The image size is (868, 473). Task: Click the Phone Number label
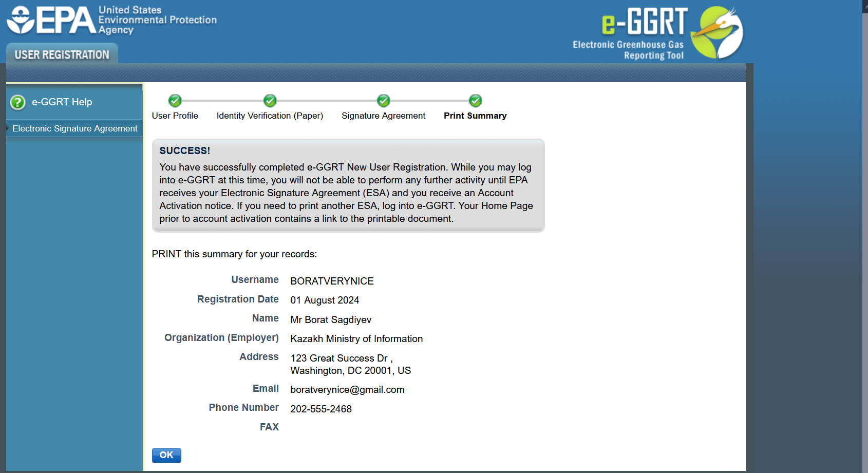tap(243, 407)
